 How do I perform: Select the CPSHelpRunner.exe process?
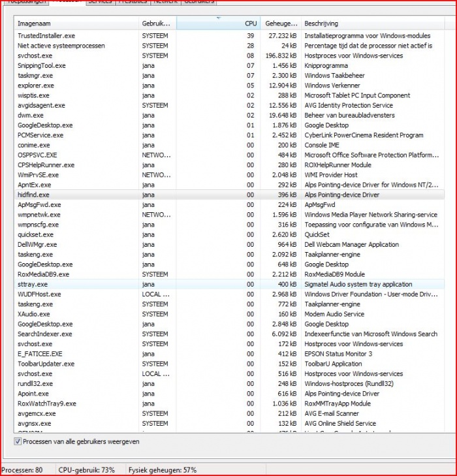(229, 165)
